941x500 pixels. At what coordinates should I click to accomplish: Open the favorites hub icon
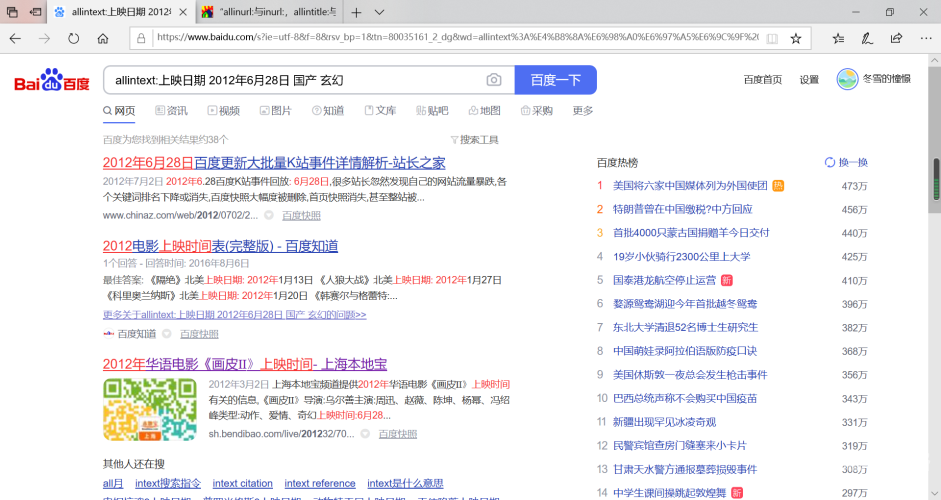coord(838,38)
